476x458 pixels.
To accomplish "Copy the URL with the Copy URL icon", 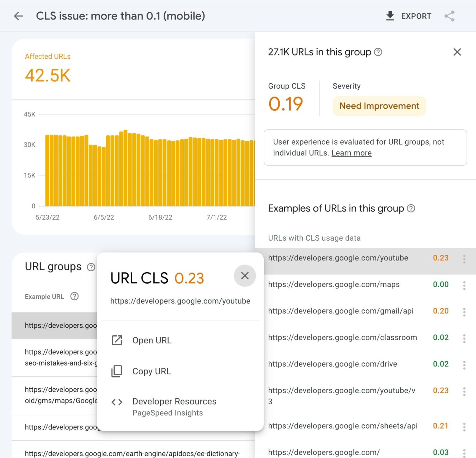I will coord(116,371).
